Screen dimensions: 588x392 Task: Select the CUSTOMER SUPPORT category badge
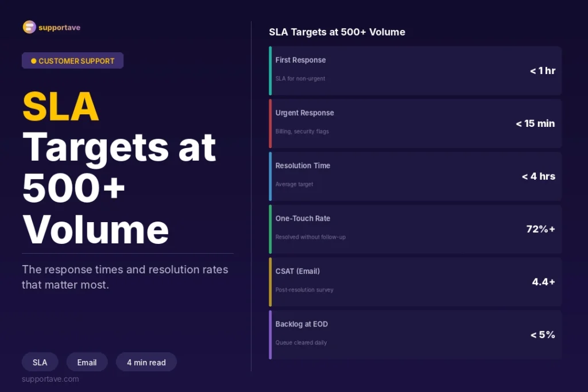(73, 61)
